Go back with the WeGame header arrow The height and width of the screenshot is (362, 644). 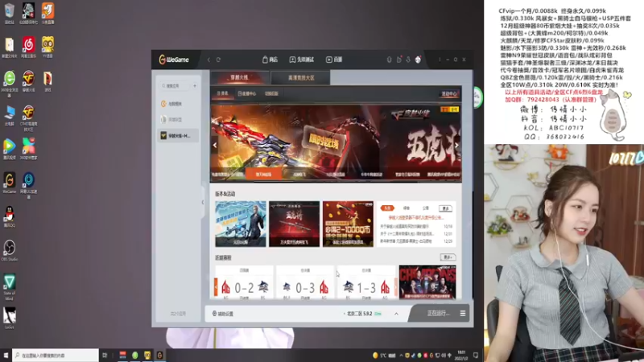coord(208,60)
